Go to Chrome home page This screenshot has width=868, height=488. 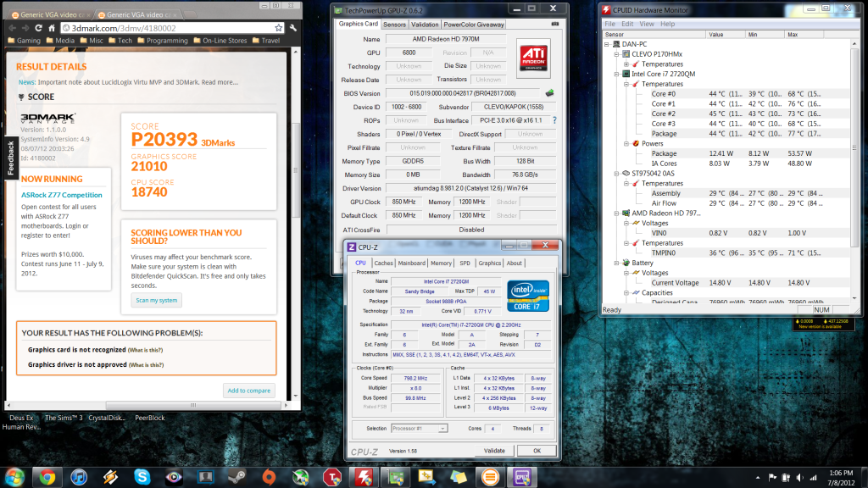pyautogui.click(x=52, y=28)
